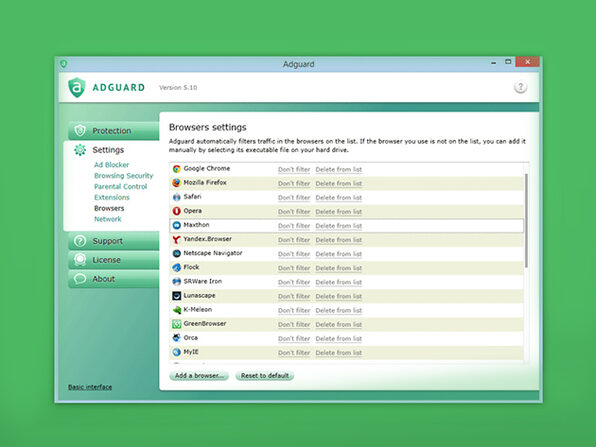
Task: Click the Lunascape browser icon
Action: 176,296
